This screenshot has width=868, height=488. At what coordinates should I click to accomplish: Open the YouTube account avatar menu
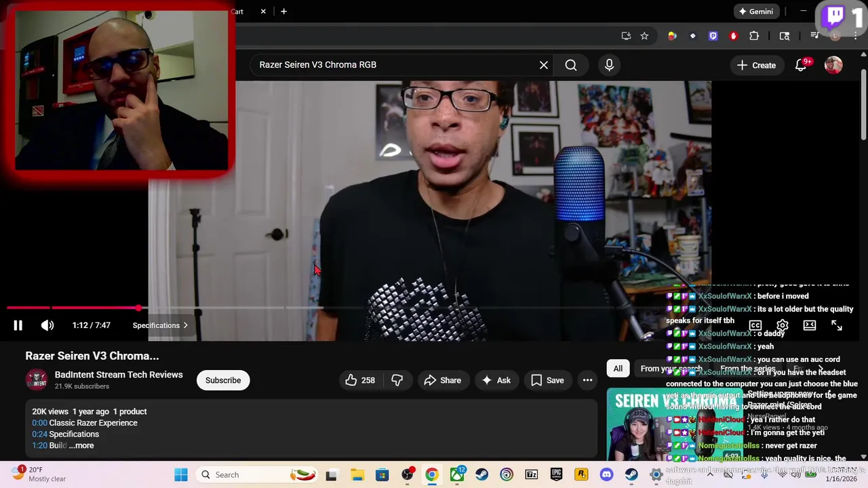[x=833, y=65]
